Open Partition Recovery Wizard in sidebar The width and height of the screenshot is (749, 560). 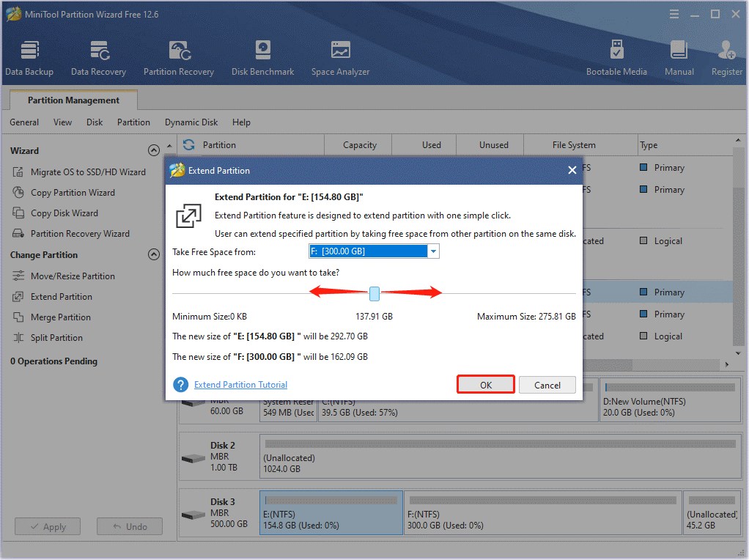(71, 234)
